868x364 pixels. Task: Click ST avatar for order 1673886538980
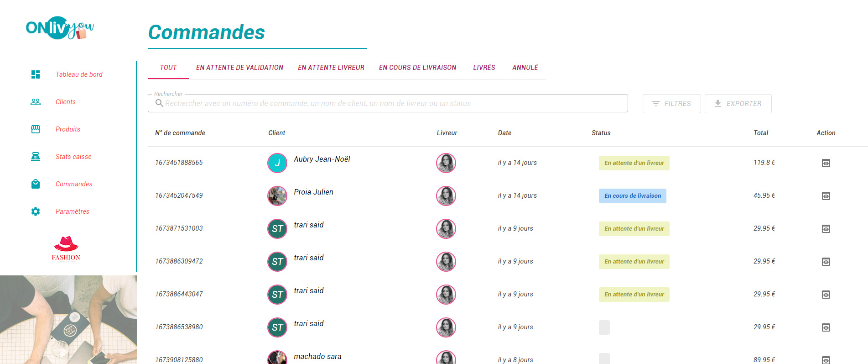coord(277,327)
